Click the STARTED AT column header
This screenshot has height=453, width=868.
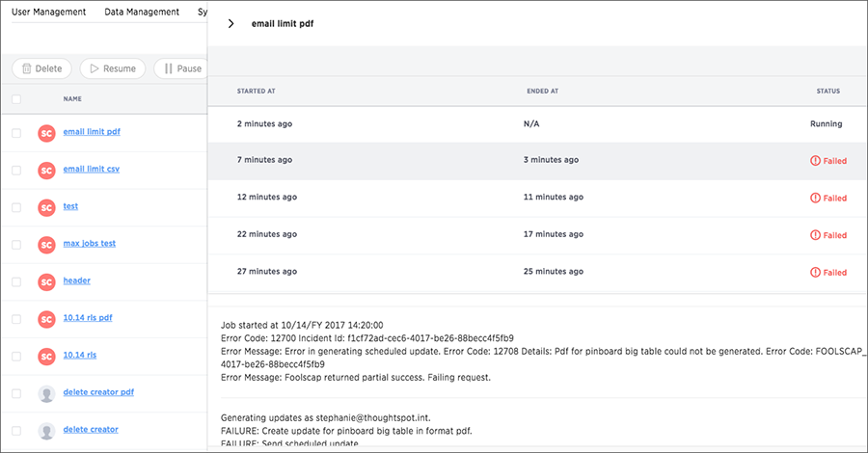[x=256, y=91]
